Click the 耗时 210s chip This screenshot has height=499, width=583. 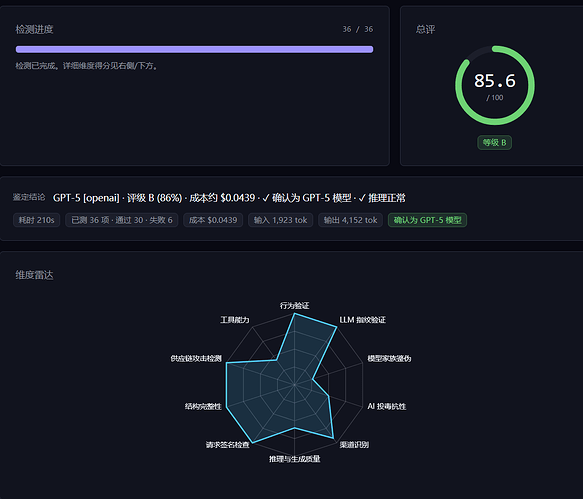[36, 220]
